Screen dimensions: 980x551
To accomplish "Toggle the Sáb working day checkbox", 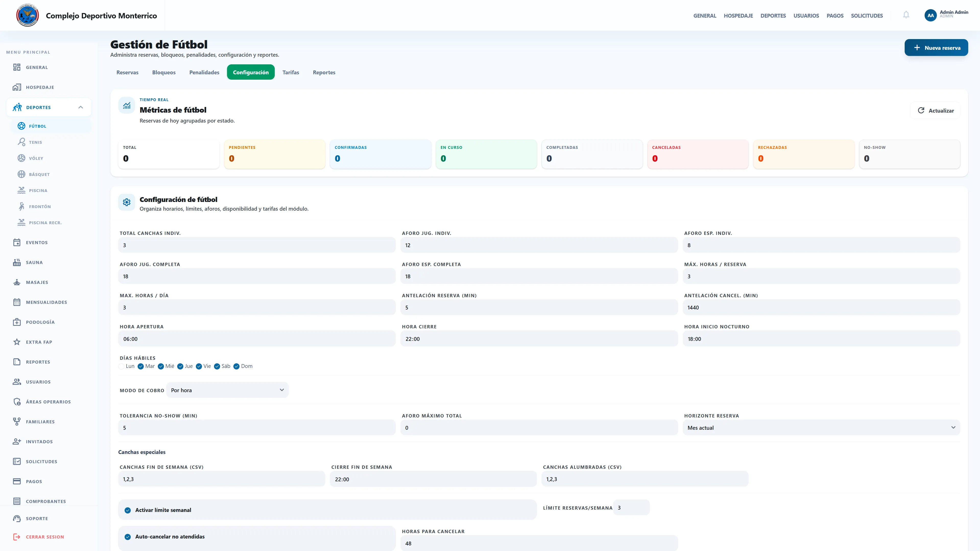I will pyautogui.click(x=217, y=366).
